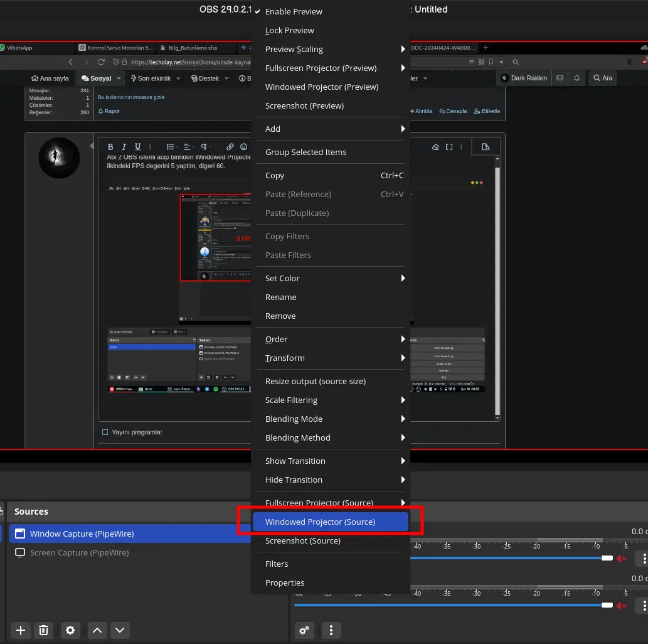Open forum inbox envelope icon
This screenshot has height=644, width=648.
560,78
